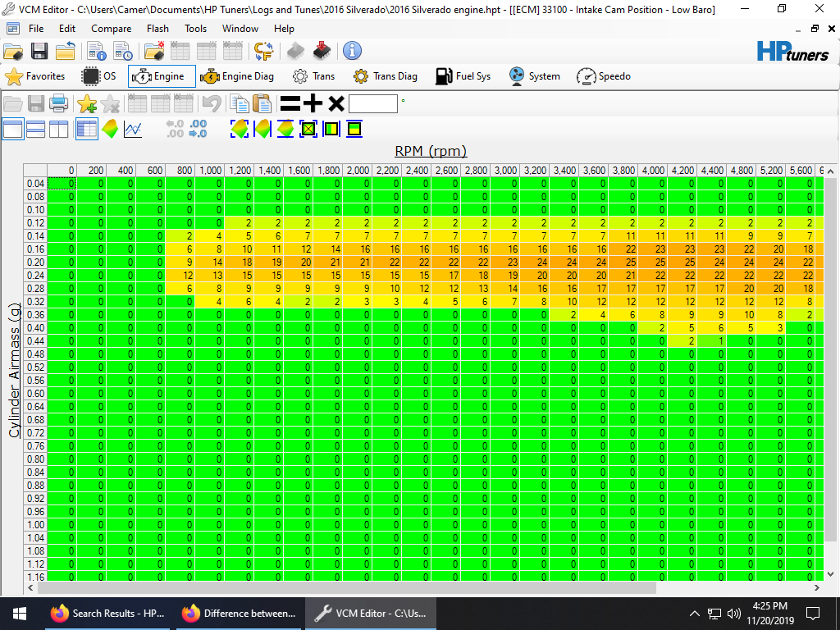The image size is (840, 630).
Task: Open the Compare menu
Action: pos(111,29)
